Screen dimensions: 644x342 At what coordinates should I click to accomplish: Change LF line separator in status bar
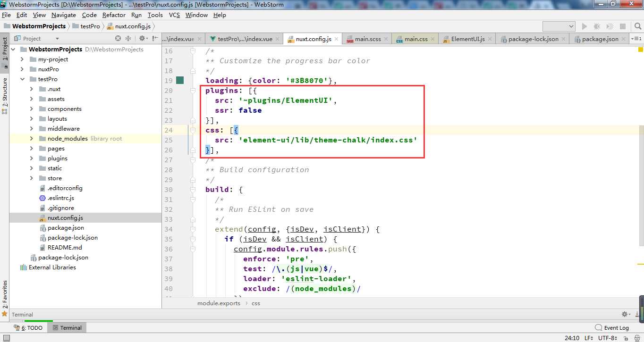point(589,338)
